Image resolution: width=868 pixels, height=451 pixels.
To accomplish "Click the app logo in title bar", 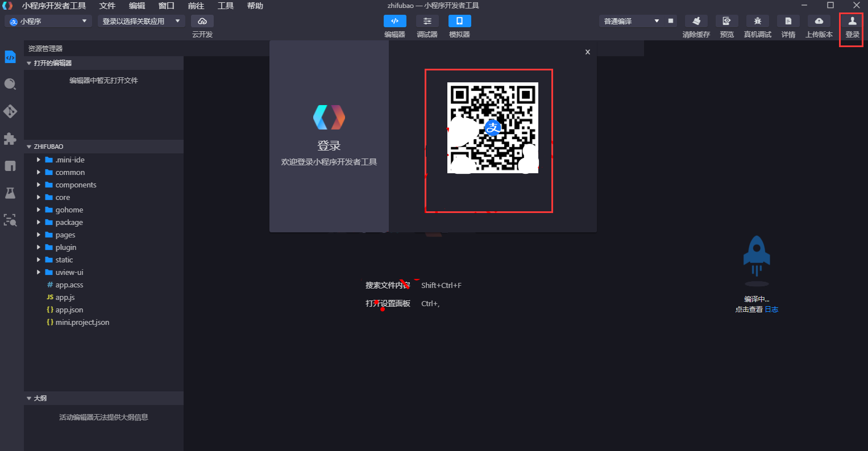I will coord(7,6).
